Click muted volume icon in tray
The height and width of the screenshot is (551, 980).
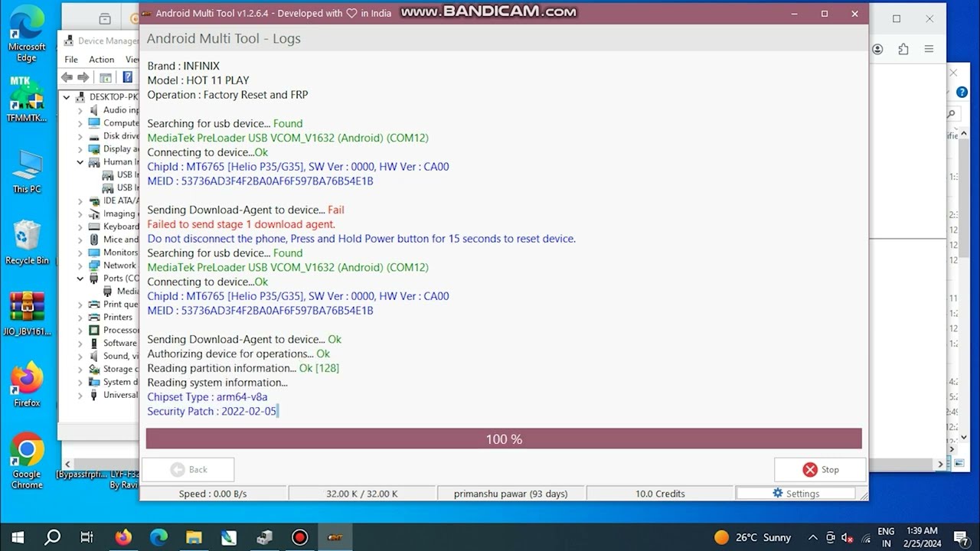[848, 537]
